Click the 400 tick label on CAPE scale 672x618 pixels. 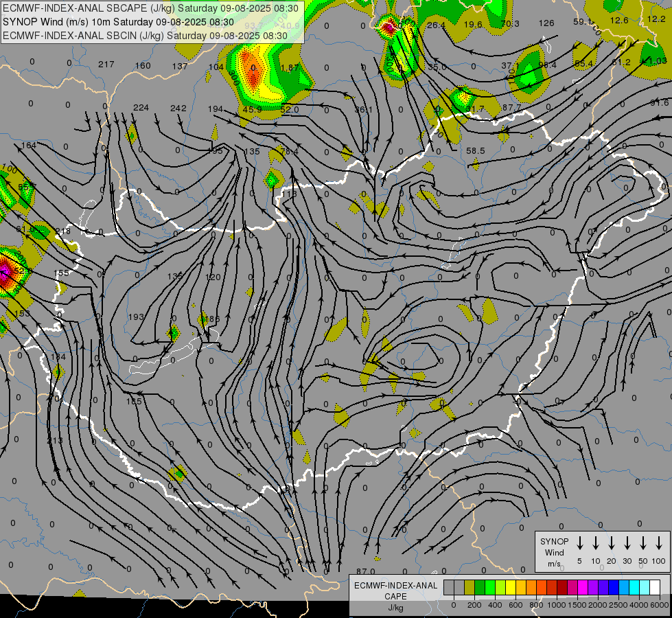pyautogui.click(x=495, y=605)
